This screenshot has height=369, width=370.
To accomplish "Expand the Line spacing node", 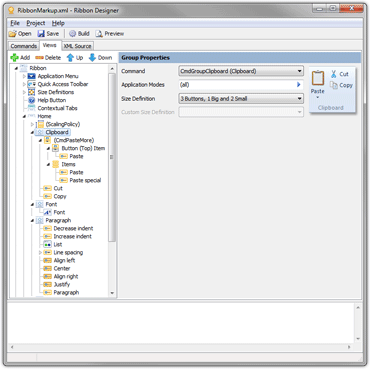I will click(x=40, y=253).
